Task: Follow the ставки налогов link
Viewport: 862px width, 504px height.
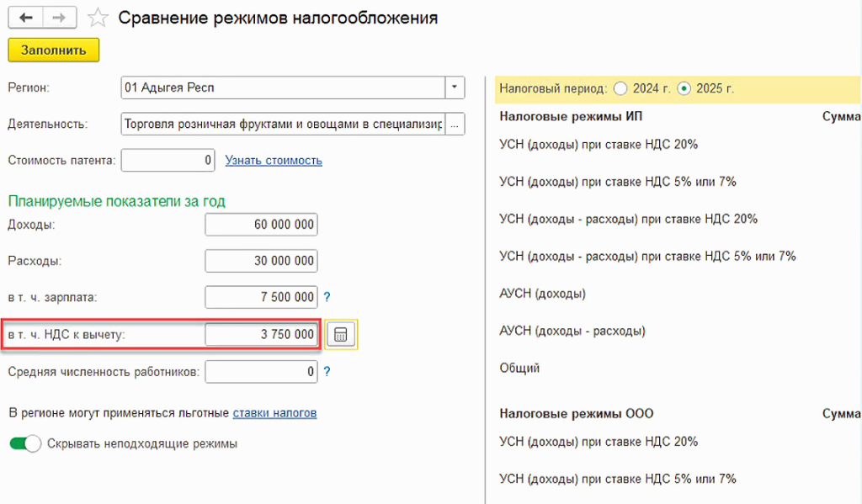Action: pos(274,412)
